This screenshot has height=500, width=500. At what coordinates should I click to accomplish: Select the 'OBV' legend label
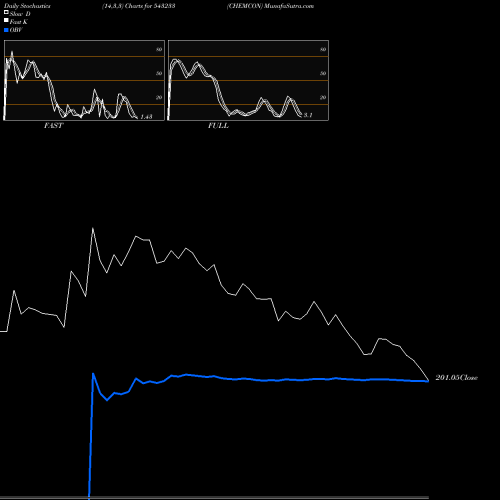point(16,30)
